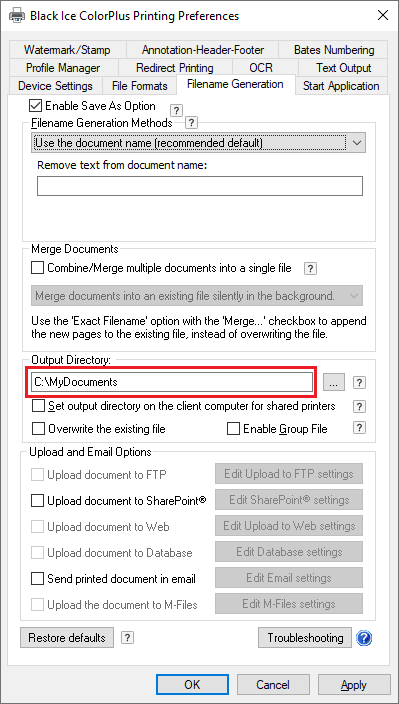Click the Remove text from document name field

point(200,186)
